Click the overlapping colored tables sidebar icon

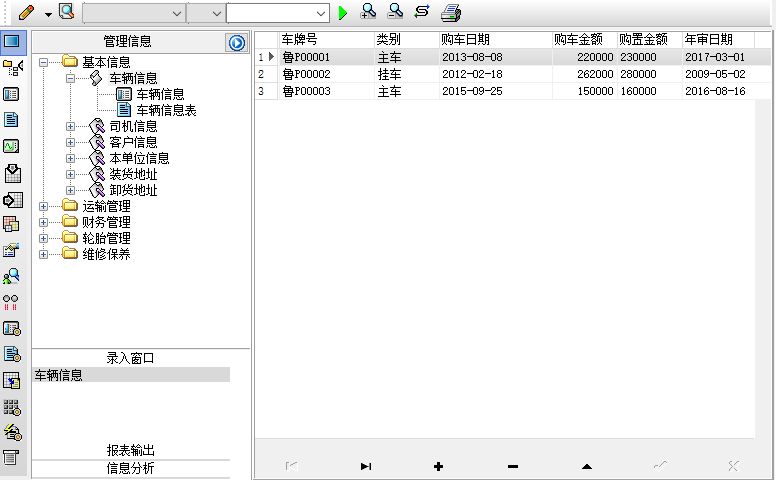pyautogui.click(x=11, y=225)
